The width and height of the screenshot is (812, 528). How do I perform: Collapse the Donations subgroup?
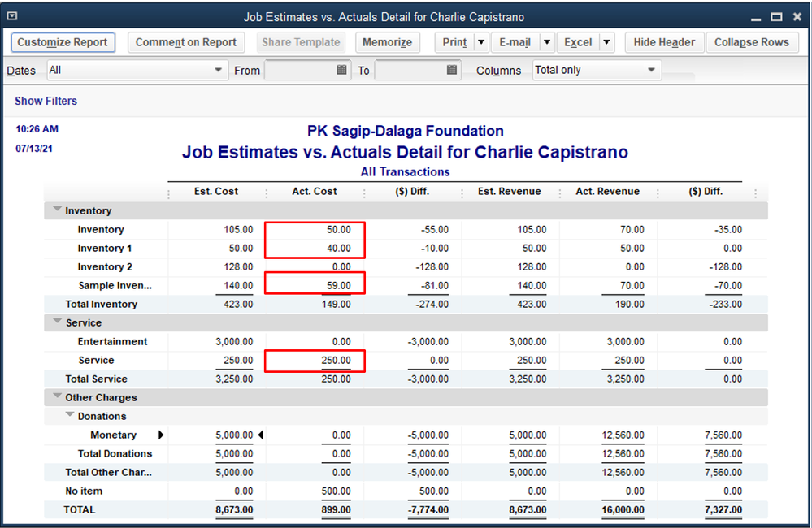[x=69, y=414]
